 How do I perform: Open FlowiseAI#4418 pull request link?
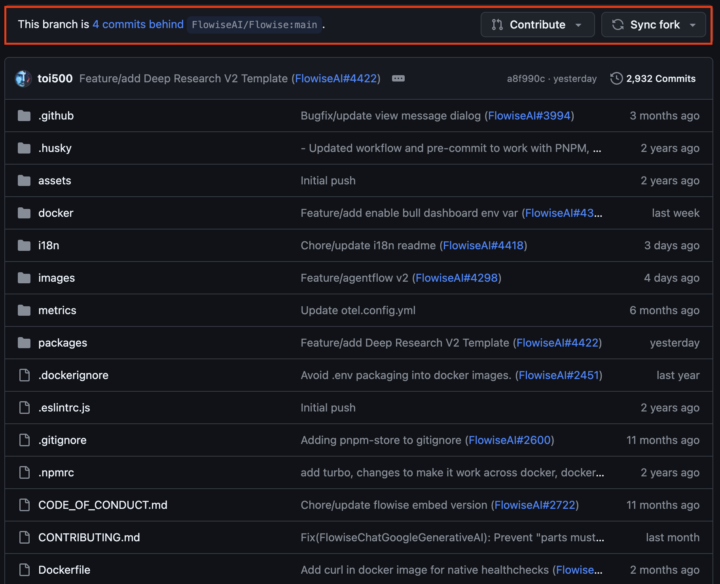(483, 246)
